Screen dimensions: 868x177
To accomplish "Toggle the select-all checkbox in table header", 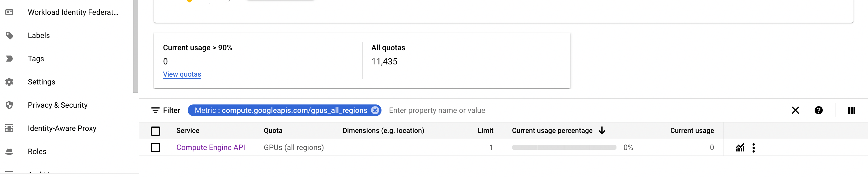I will click(x=155, y=131).
